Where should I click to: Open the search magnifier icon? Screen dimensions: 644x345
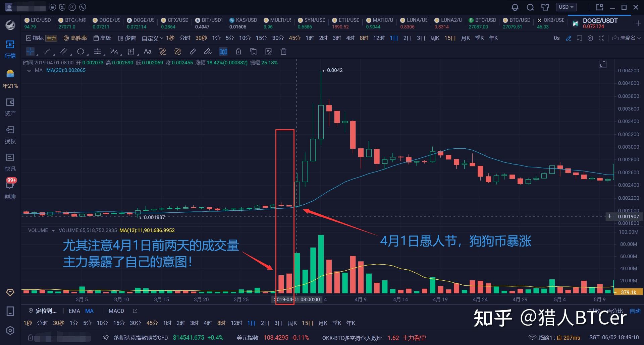(530, 7)
